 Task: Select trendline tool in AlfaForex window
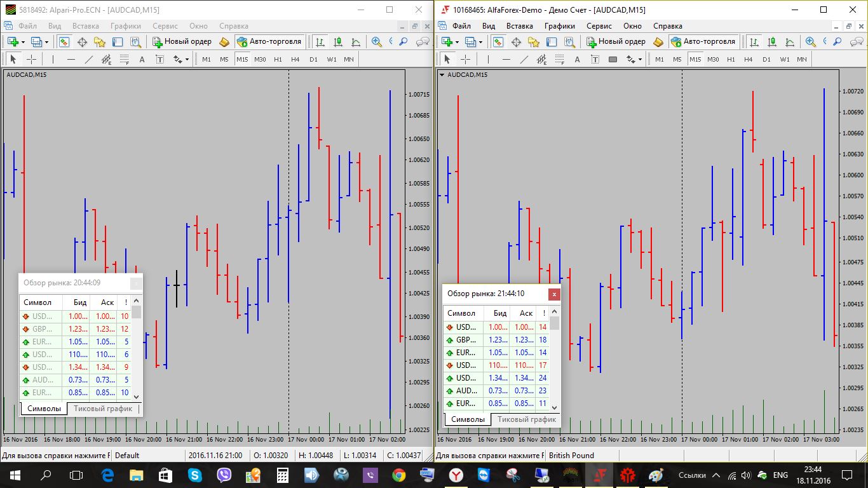524,59
